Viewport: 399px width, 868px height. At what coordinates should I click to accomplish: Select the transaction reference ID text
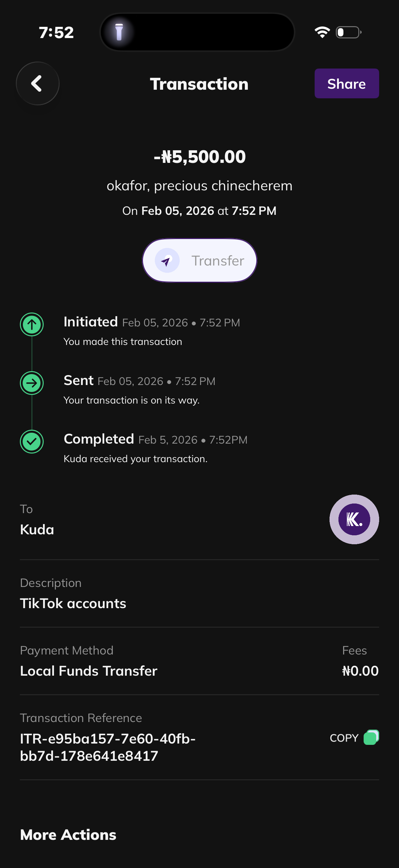click(x=108, y=747)
